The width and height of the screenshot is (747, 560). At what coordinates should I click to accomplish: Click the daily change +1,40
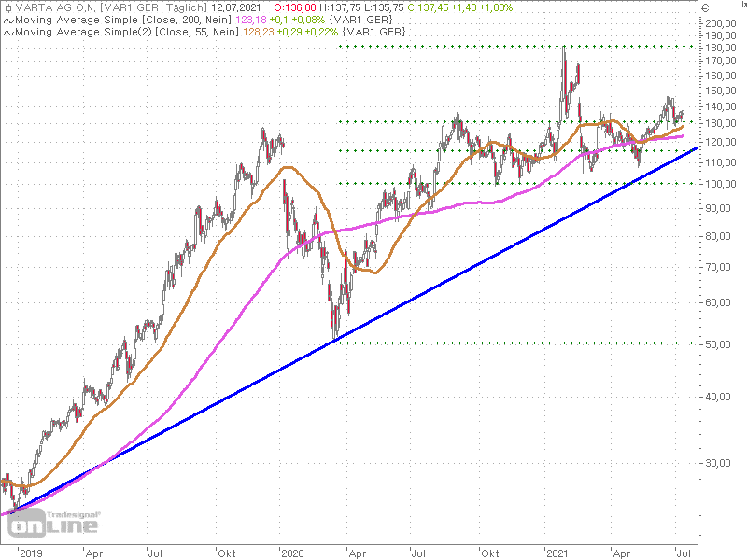click(x=463, y=8)
